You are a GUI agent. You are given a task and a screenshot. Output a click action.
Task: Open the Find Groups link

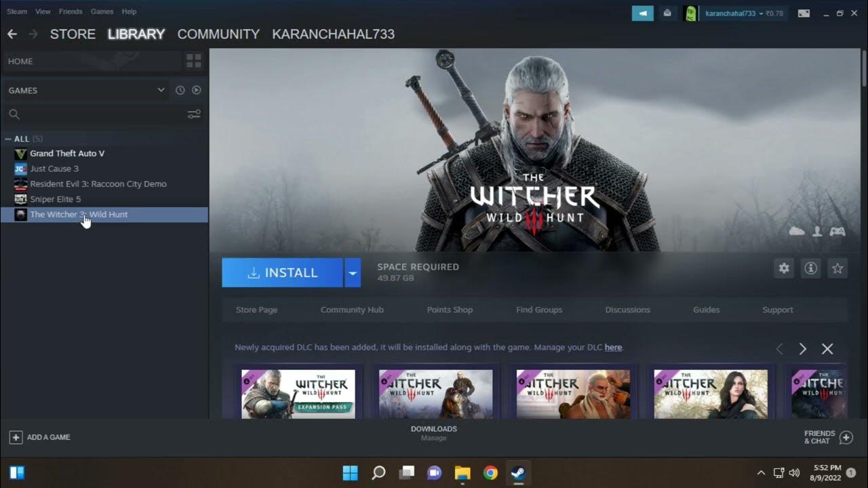(539, 310)
